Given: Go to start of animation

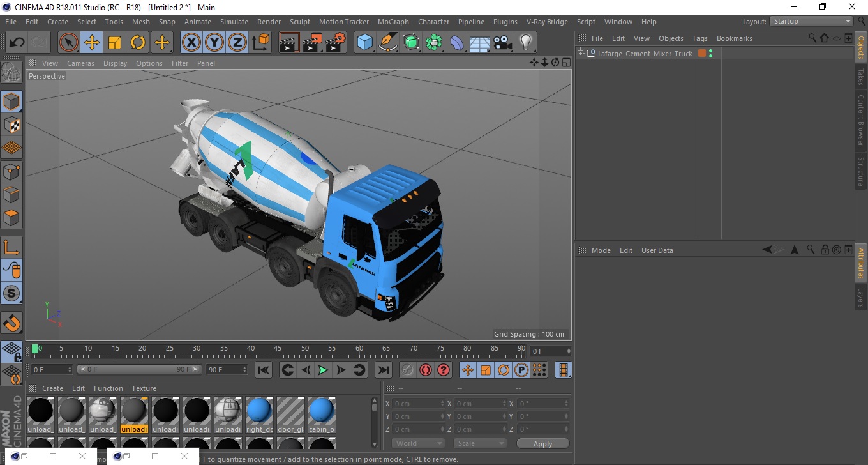Looking at the screenshot, I should click(x=264, y=370).
